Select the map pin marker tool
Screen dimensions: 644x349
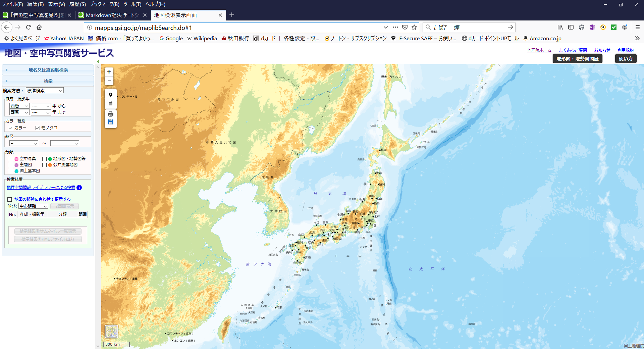point(111,95)
